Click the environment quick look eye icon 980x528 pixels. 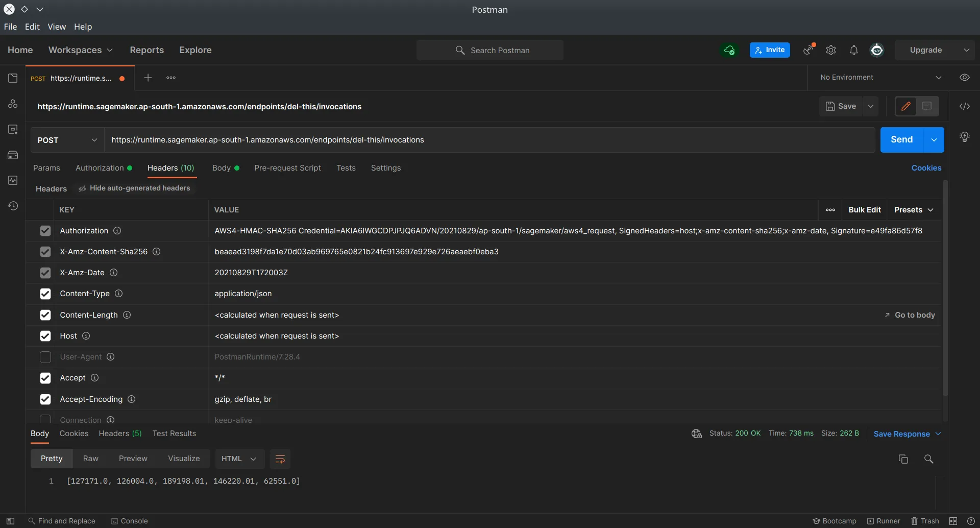[965, 78]
